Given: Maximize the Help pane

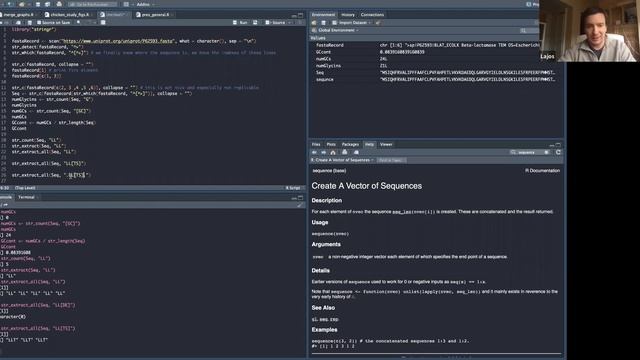Looking at the screenshot, I should point(558,145).
